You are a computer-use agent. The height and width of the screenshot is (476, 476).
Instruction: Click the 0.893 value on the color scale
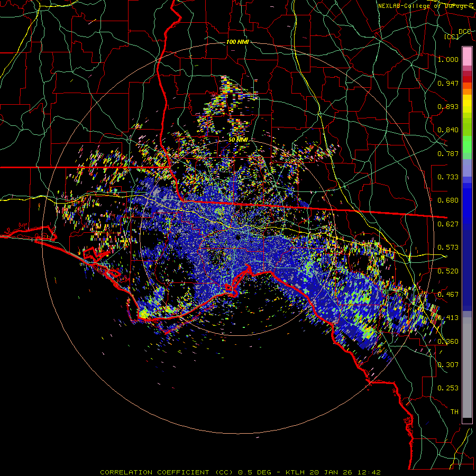[448, 106]
